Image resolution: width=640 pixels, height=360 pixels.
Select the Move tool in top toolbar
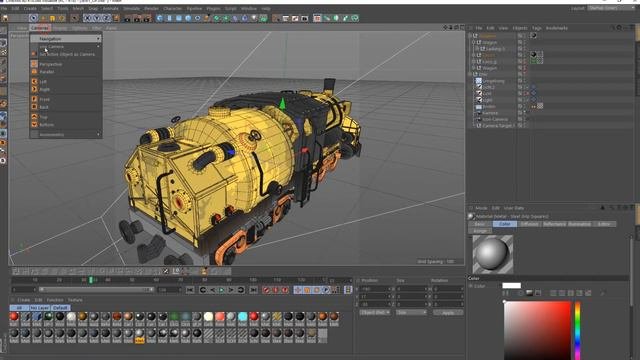click(43, 18)
